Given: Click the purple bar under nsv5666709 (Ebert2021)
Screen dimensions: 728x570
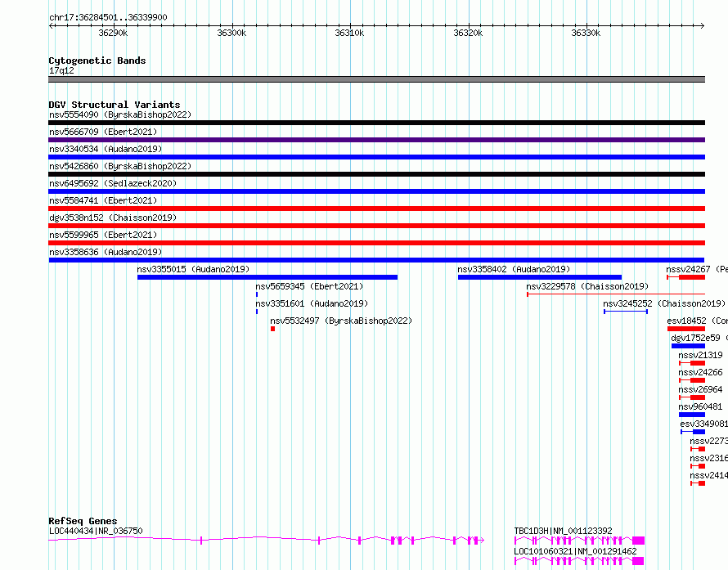Looking at the screenshot, I should point(376,140).
